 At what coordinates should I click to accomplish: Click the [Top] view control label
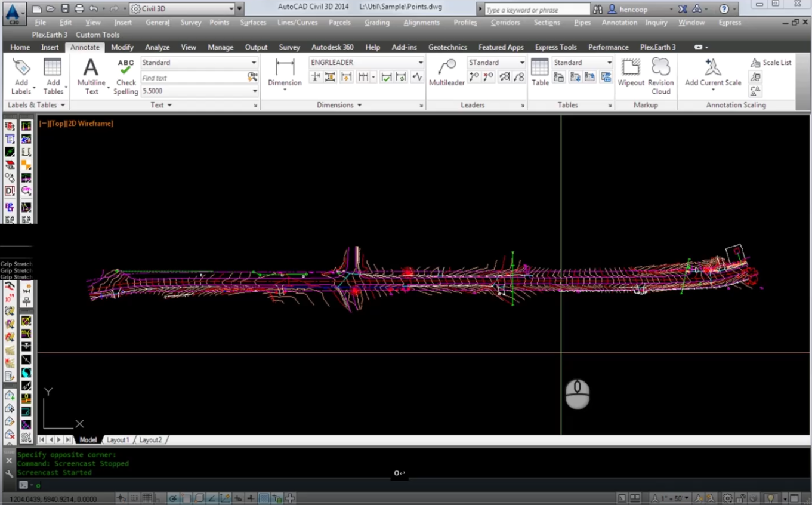pos(58,124)
